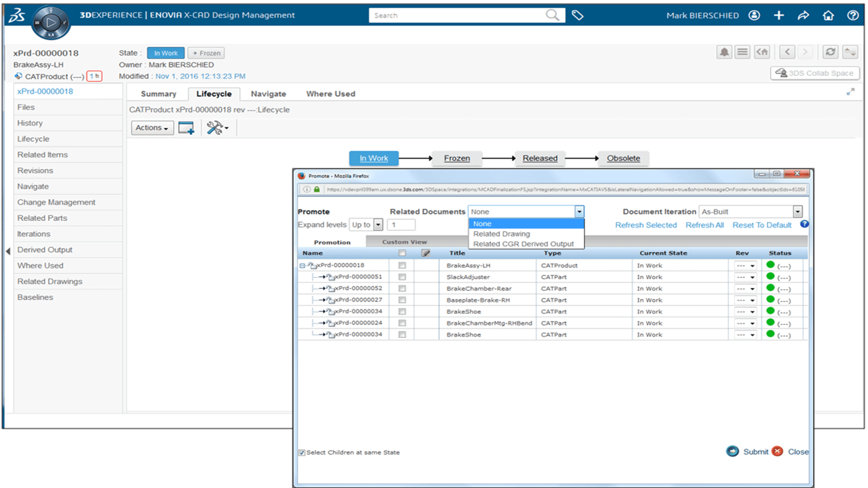The height and width of the screenshot is (488, 868).
Task: Click the Frozen promote button in State
Action: (x=206, y=53)
